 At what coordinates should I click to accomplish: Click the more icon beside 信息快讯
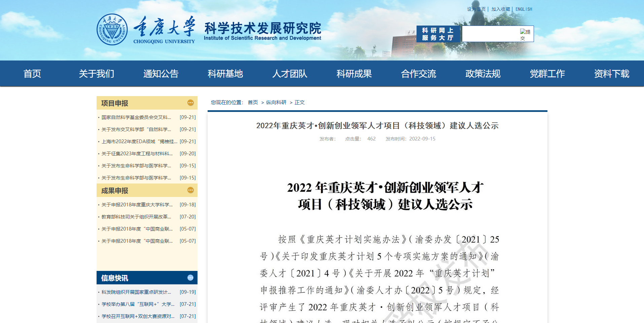[x=190, y=278]
